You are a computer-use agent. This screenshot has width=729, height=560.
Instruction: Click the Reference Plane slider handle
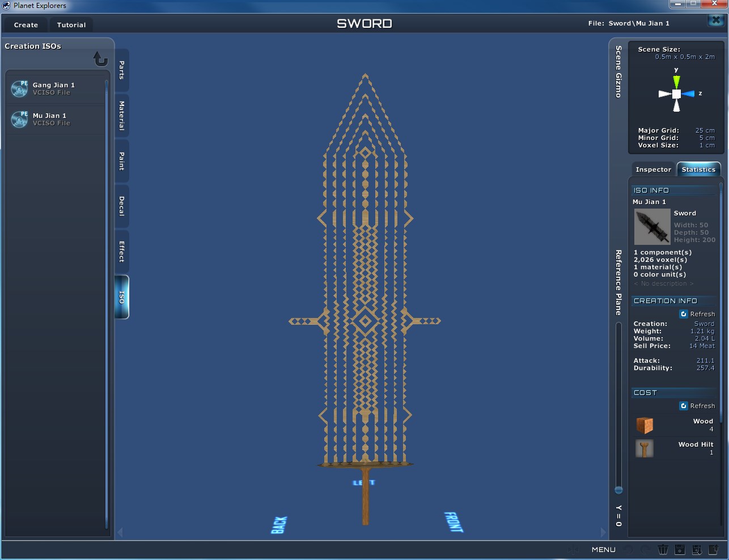coord(618,490)
